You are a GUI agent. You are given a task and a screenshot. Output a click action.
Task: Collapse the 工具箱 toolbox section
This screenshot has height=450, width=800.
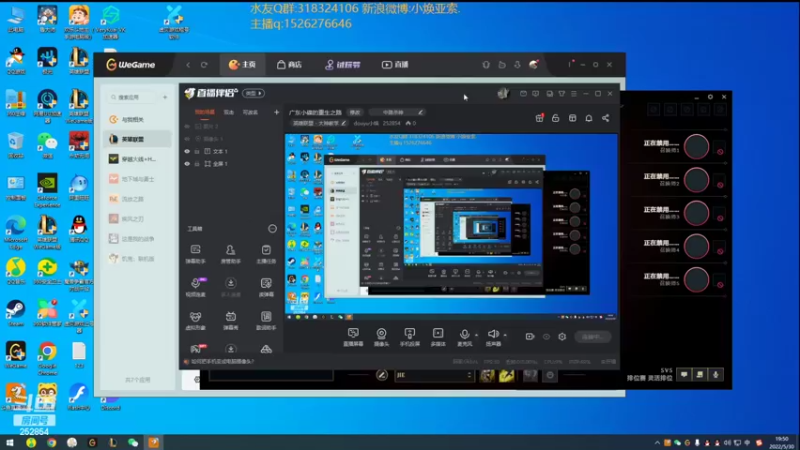coord(272,229)
